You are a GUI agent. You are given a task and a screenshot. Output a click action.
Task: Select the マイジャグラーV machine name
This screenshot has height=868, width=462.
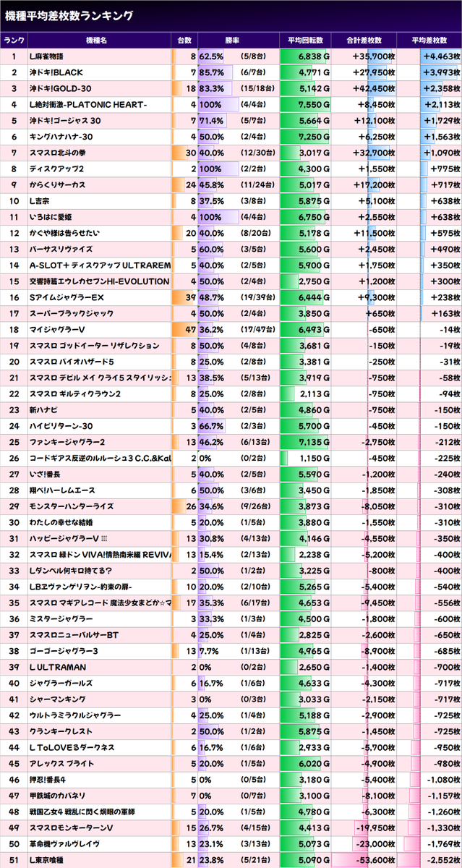(58, 329)
